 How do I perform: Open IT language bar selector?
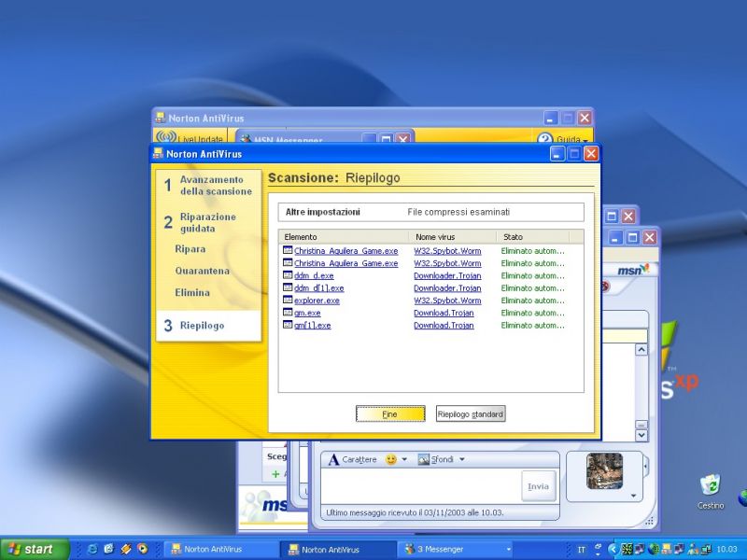[581, 550]
